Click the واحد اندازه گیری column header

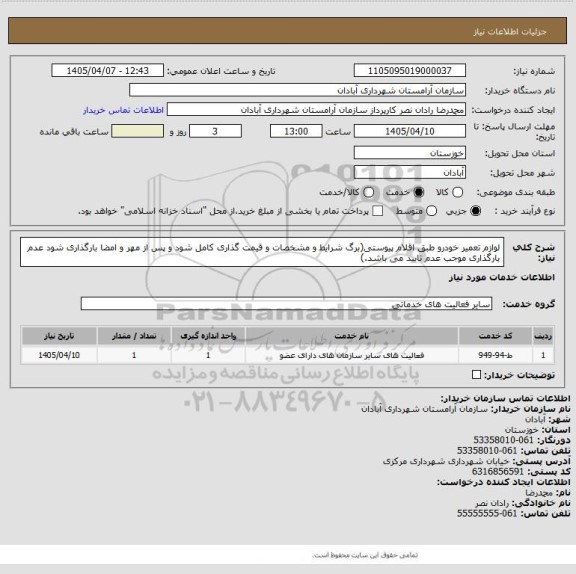(x=208, y=336)
